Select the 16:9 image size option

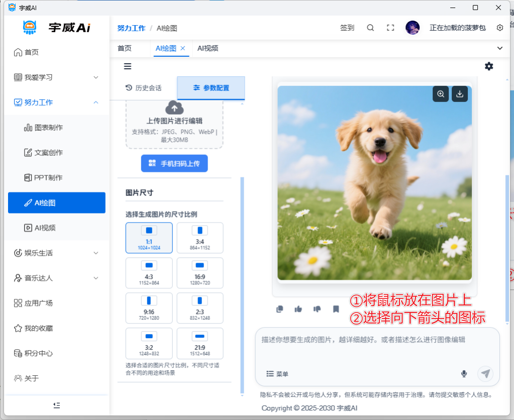click(x=200, y=273)
